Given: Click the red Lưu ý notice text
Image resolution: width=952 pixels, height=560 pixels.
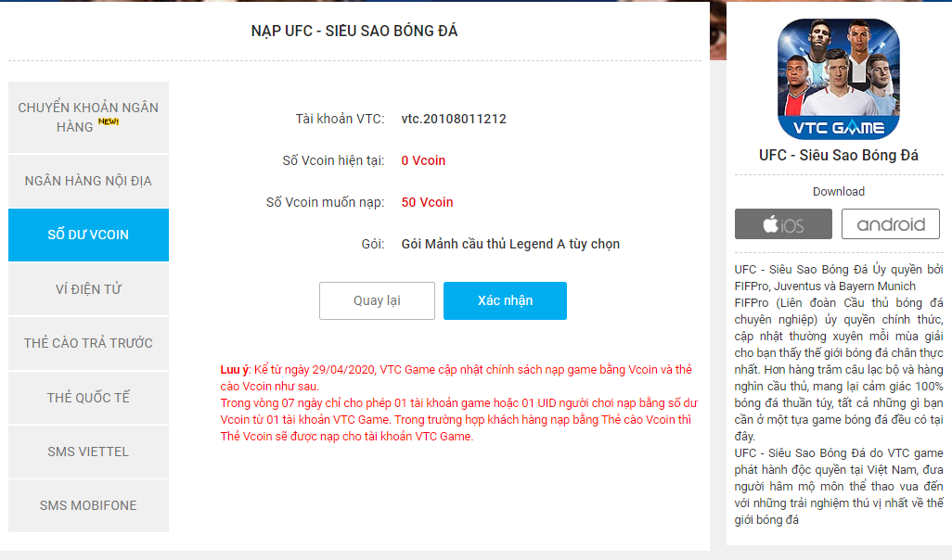Looking at the screenshot, I should coord(459,403).
